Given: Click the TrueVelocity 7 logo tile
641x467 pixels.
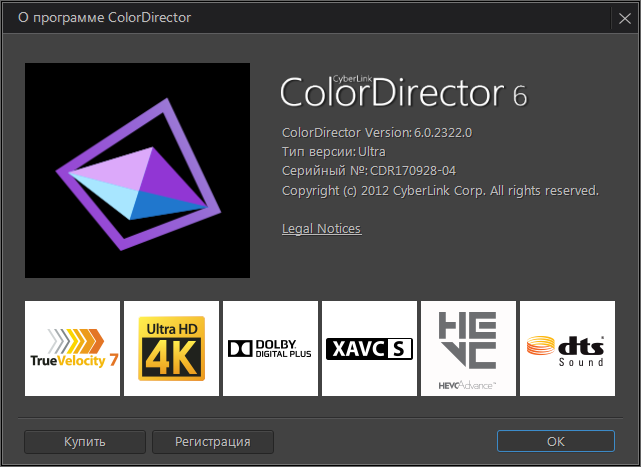Looking at the screenshot, I should coord(72,348).
